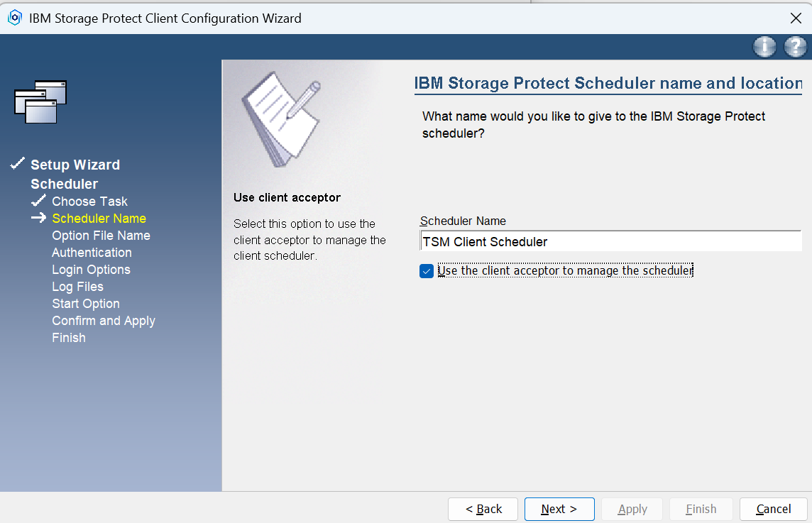Jump to Log Files step
The image size is (812, 523).
click(77, 287)
